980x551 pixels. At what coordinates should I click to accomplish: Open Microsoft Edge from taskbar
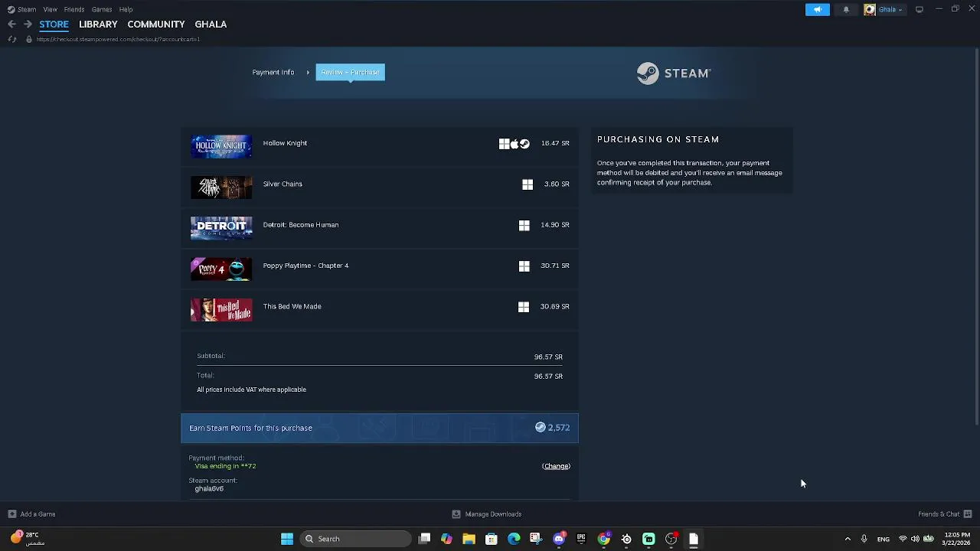pos(514,539)
